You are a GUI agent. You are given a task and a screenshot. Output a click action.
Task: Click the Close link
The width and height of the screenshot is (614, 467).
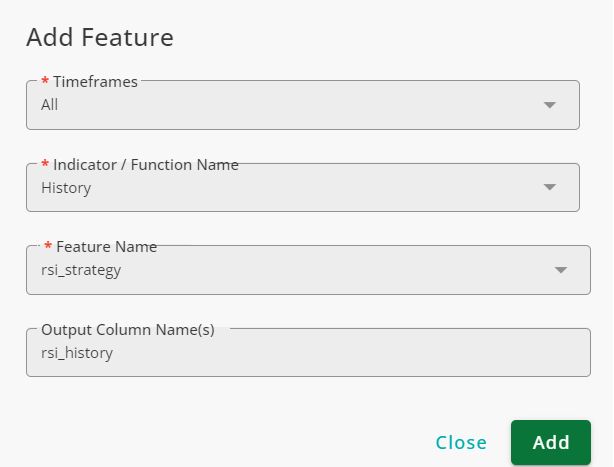(461, 443)
